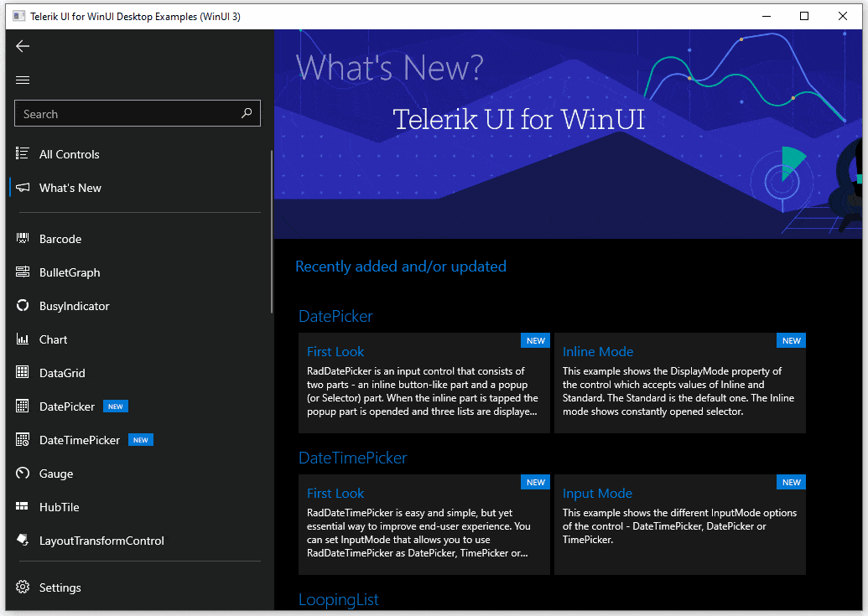The image size is (868, 616).
Task: Open Settings label in sidebar
Action: coord(60,588)
